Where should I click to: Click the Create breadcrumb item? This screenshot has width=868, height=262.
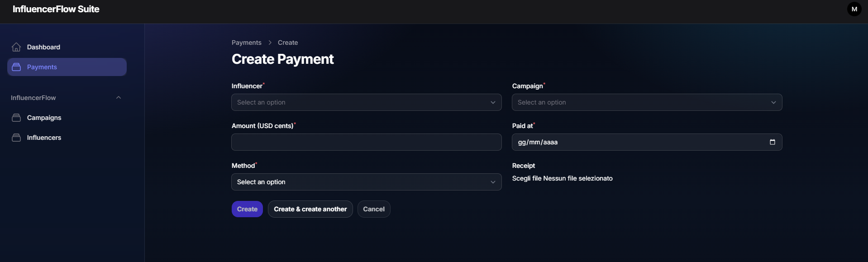[x=288, y=43]
